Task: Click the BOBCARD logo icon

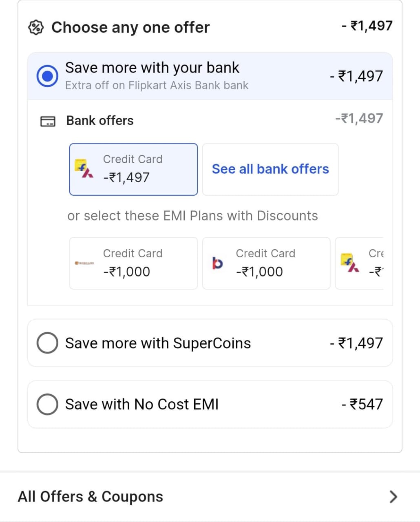Action: pyautogui.click(x=84, y=263)
